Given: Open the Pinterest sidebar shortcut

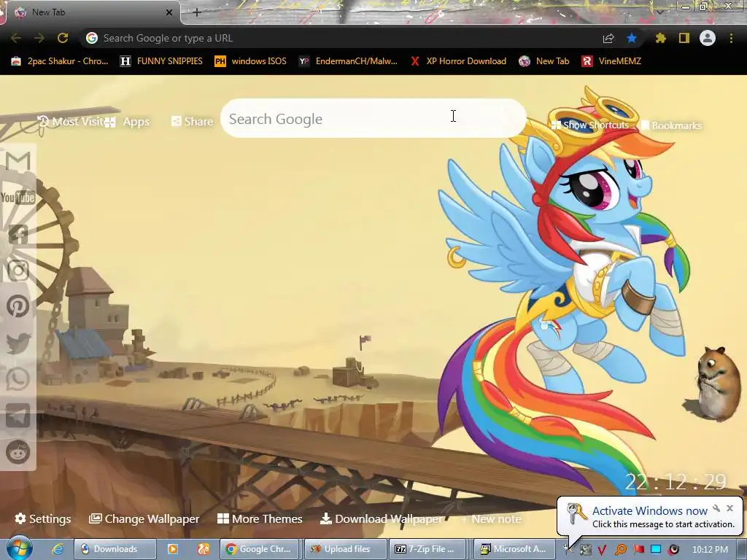Looking at the screenshot, I should click(x=18, y=306).
